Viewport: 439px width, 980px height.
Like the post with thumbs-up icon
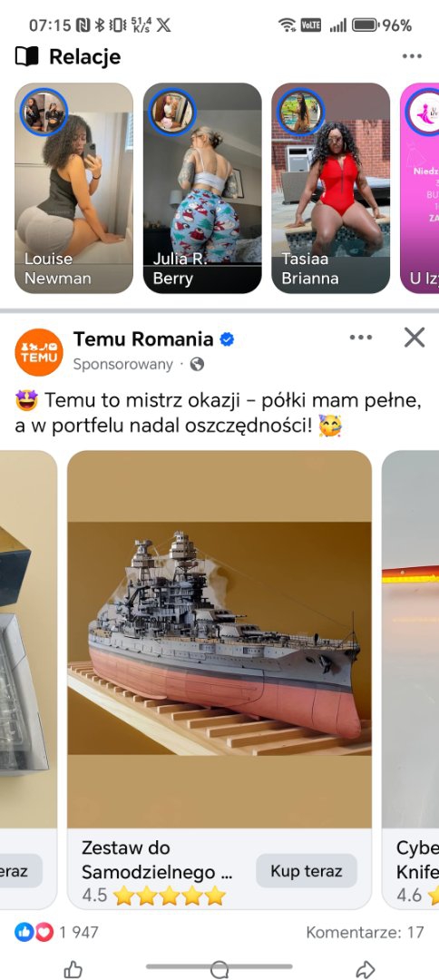point(73,969)
